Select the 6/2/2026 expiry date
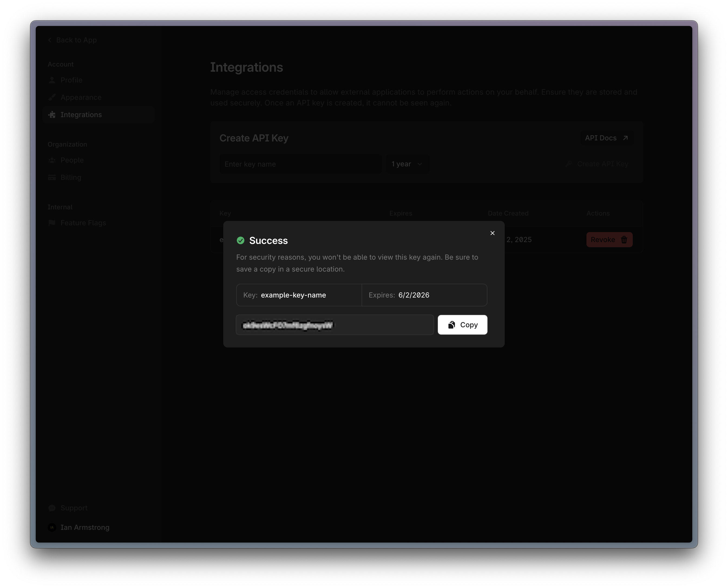 (414, 295)
